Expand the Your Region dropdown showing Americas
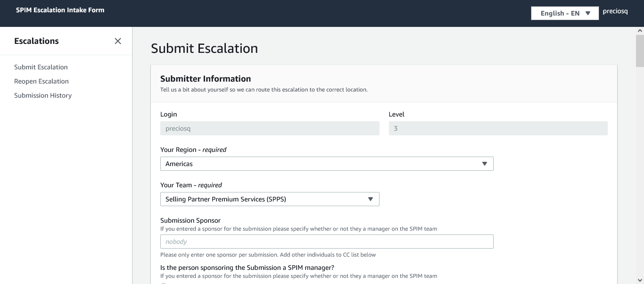 [327, 164]
